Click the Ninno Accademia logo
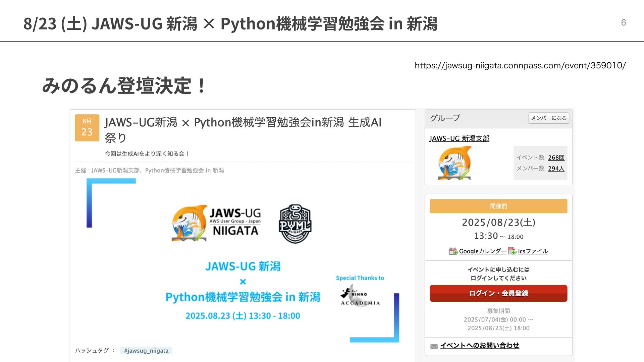 point(360,295)
